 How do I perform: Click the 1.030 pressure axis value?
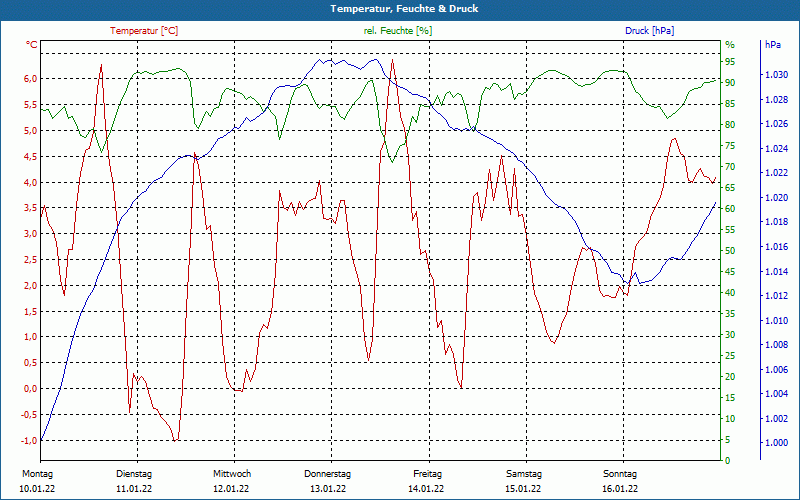(777, 75)
